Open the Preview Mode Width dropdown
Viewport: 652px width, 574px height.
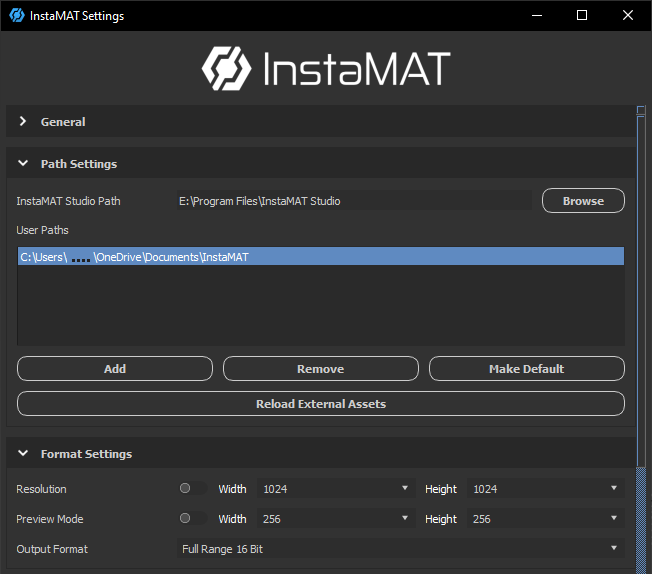336,519
